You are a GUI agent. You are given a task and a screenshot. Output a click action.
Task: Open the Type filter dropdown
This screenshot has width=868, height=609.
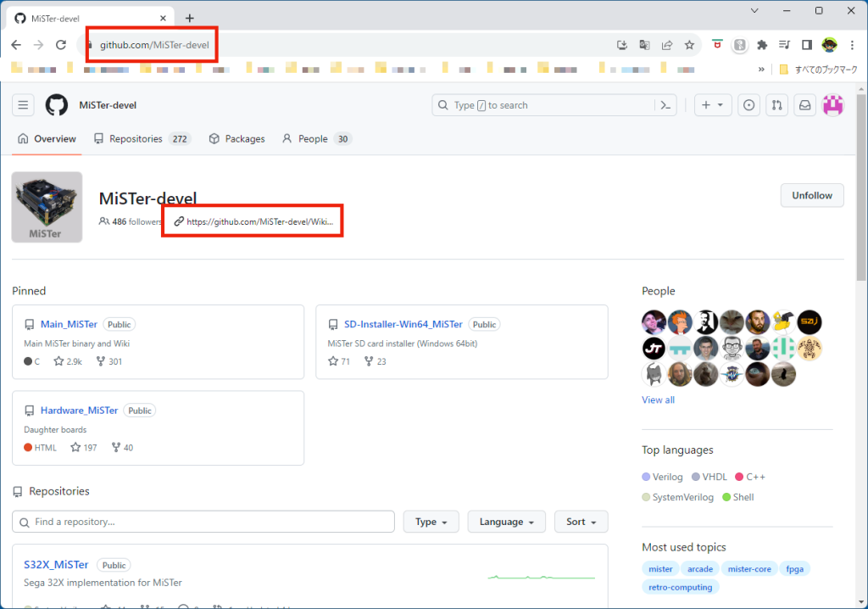(431, 522)
